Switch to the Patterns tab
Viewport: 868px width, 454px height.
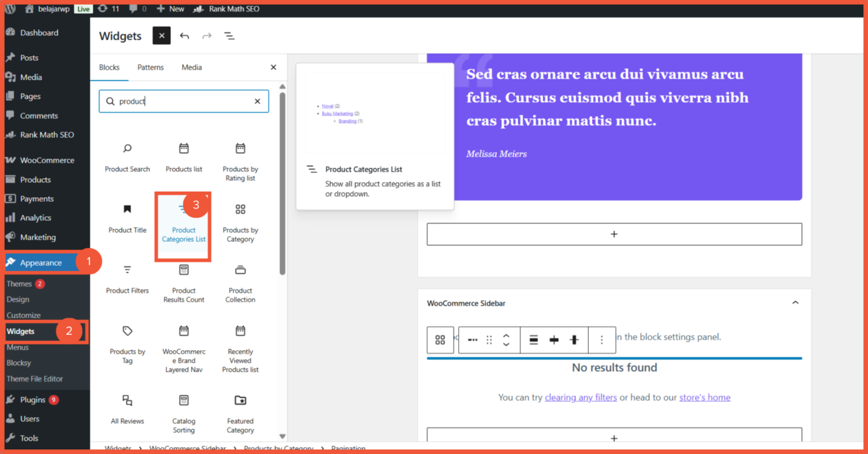click(150, 67)
